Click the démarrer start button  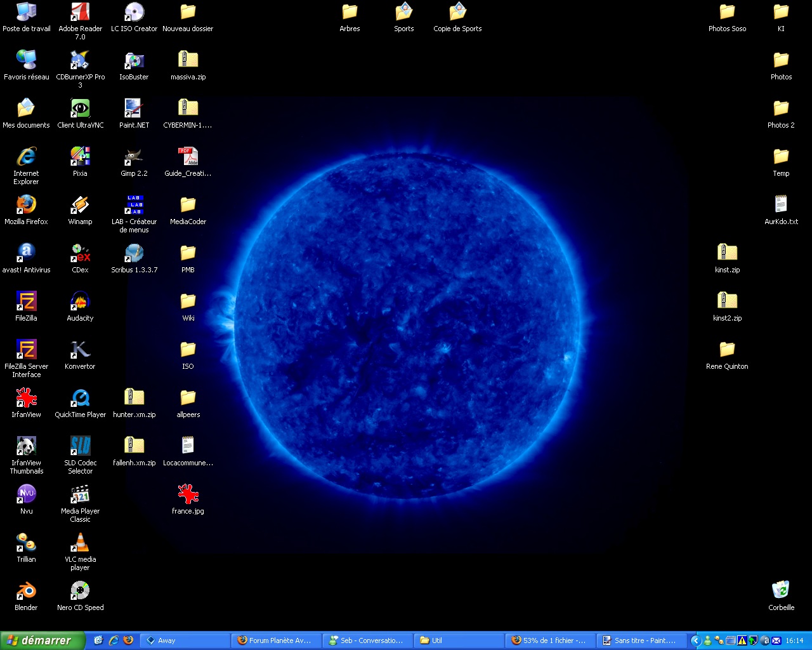[42, 640]
